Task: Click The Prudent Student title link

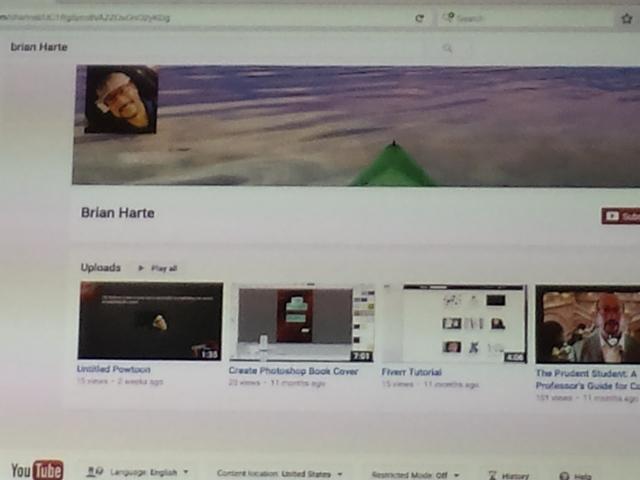Action: (587, 380)
